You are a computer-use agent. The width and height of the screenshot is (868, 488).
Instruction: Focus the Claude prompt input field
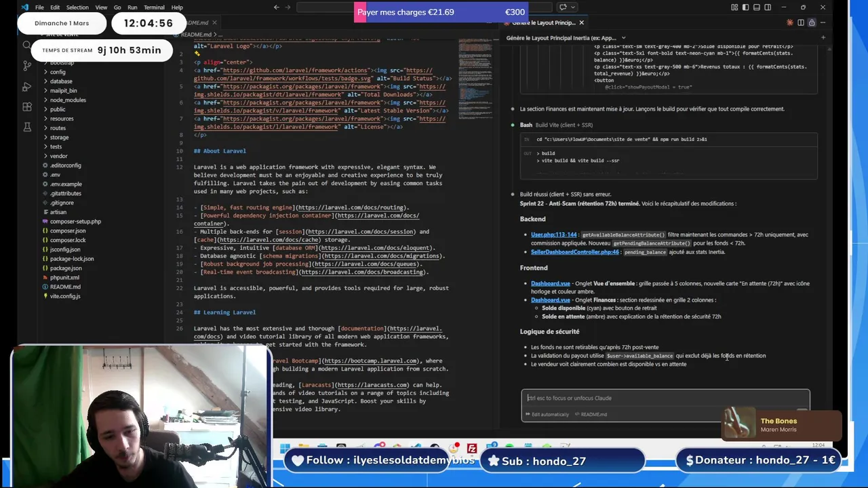click(x=665, y=398)
